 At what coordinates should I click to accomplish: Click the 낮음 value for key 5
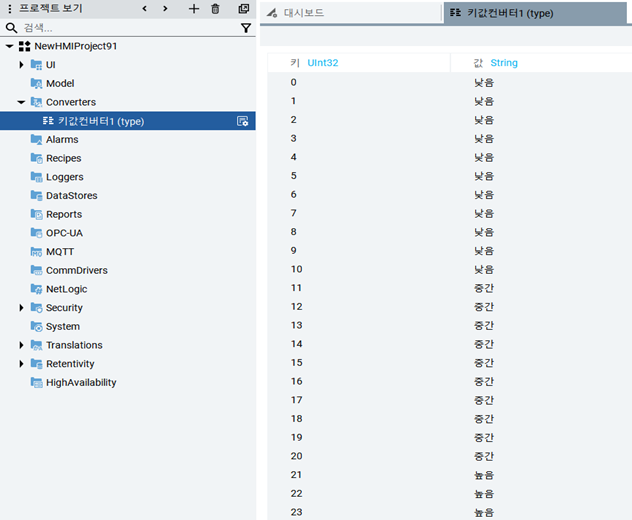click(x=484, y=176)
